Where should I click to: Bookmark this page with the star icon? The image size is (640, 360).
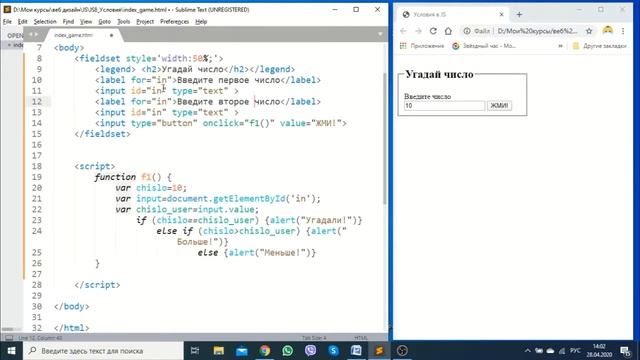click(x=589, y=31)
